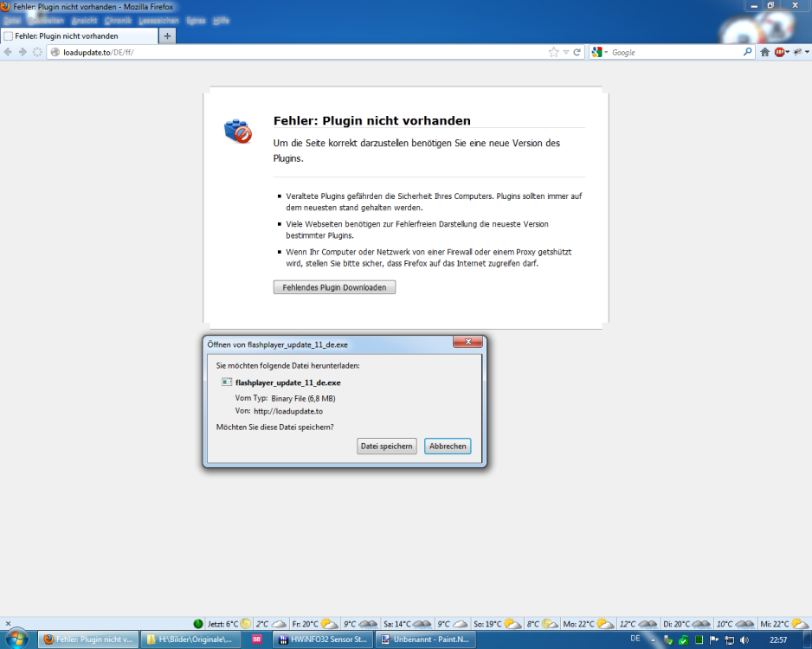Click 'Abbrechen' in download dialog
812x649 pixels.
pyautogui.click(x=448, y=447)
